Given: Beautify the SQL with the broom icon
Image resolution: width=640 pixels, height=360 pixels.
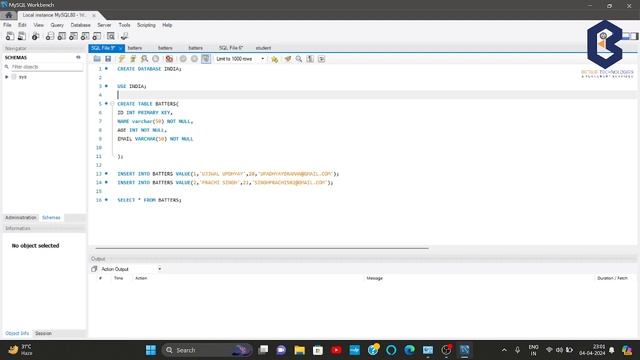Looking at the screenshot, I should [288, 59].
